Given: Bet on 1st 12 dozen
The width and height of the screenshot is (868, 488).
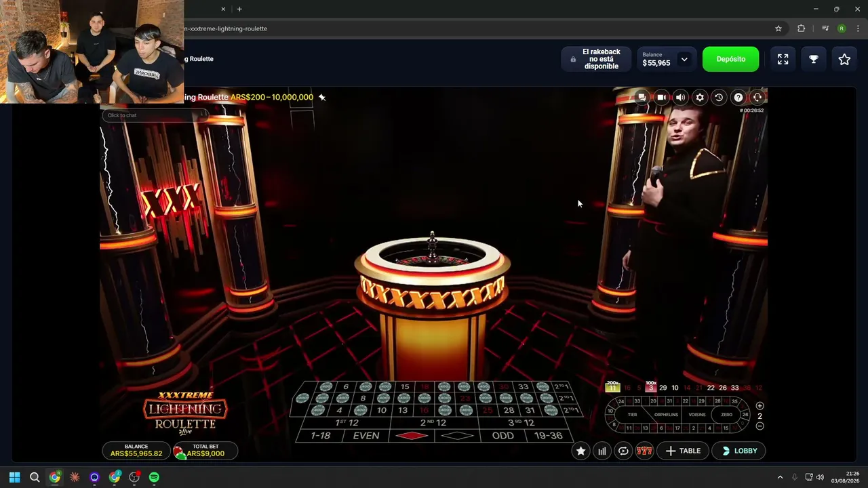Looking at the screenshot, I should click(x=347, y=423).
